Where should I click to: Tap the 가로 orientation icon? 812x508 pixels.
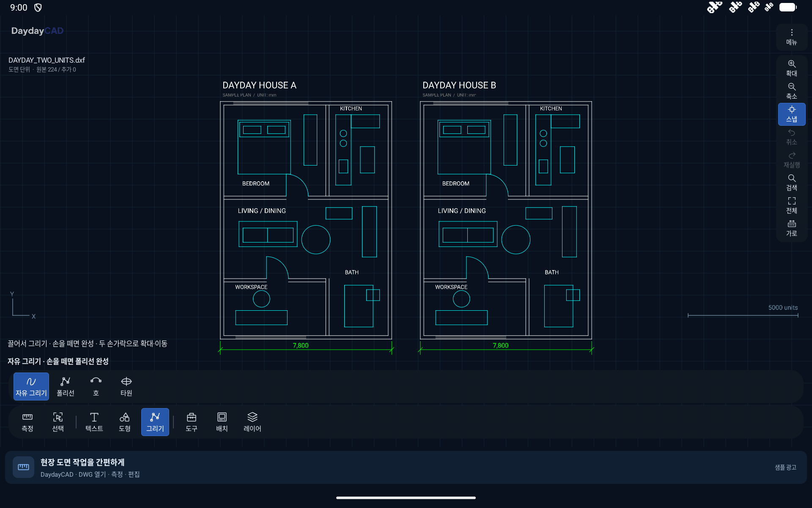[x=792, y=229]
